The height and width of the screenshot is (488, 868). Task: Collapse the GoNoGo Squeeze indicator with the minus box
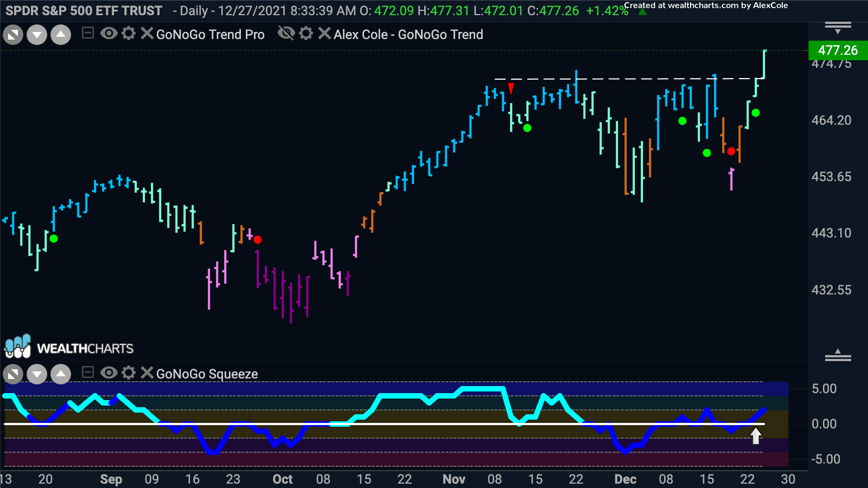(88, 373)
